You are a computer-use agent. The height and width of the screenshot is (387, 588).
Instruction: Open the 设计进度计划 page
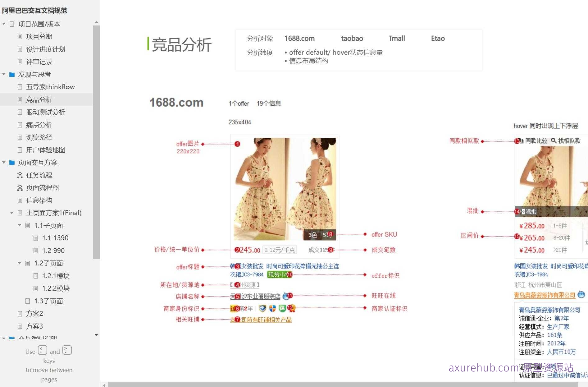point(46,49)
